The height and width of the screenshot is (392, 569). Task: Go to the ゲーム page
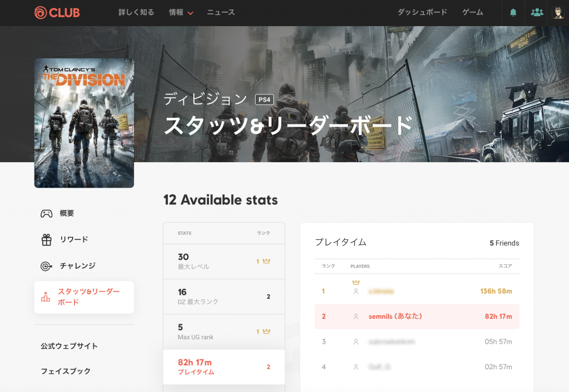click(472, 12)
